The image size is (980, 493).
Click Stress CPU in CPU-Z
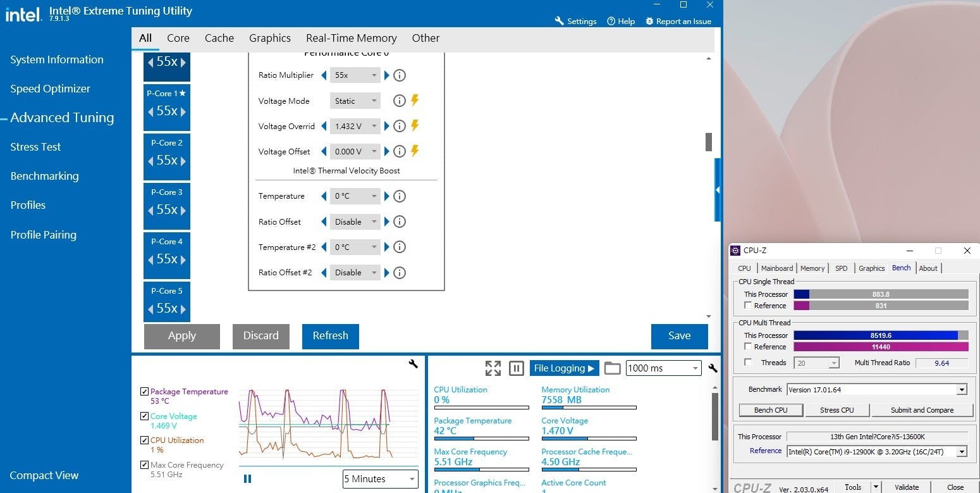837,410
